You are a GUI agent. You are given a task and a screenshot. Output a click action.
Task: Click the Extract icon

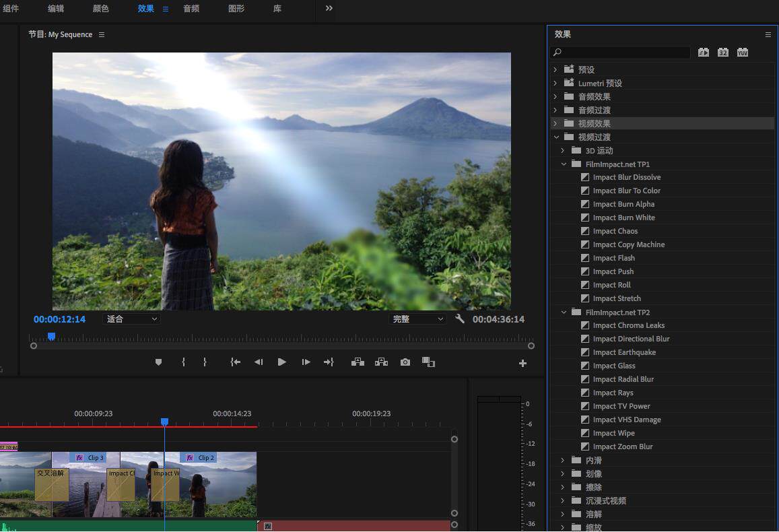pos(381,362)
